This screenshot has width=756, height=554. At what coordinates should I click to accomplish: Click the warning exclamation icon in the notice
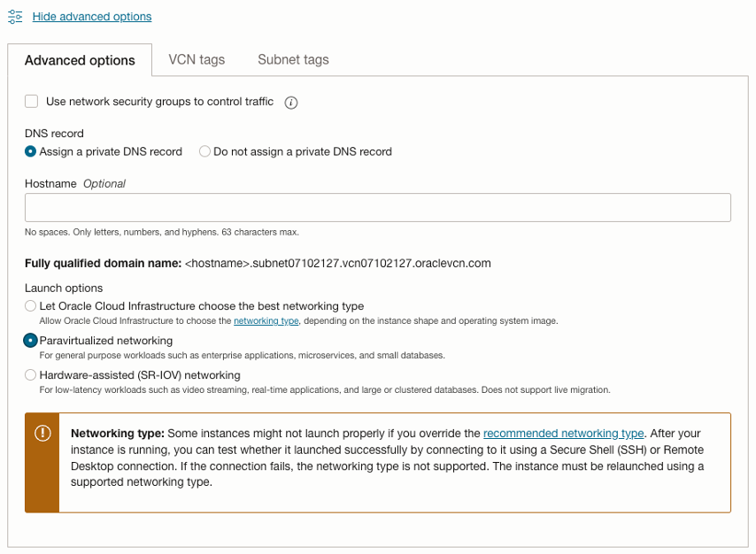pyautogui.click(x=41, y=434)
